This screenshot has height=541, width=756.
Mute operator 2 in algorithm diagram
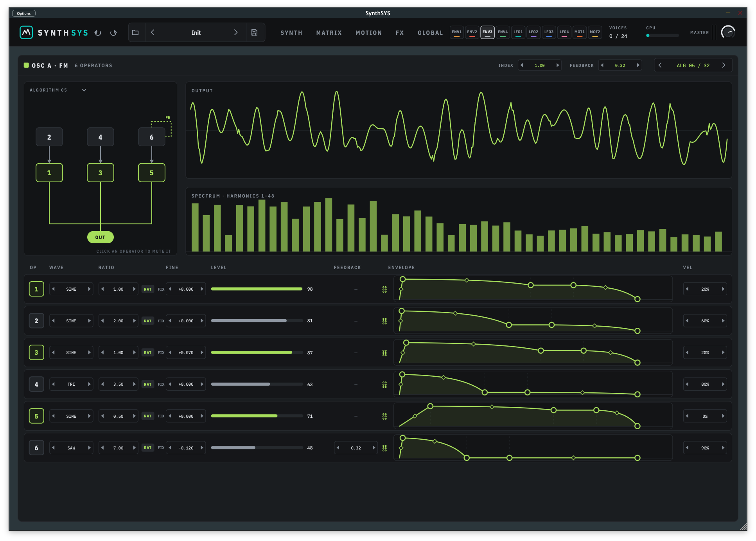[x=49, y=137]
